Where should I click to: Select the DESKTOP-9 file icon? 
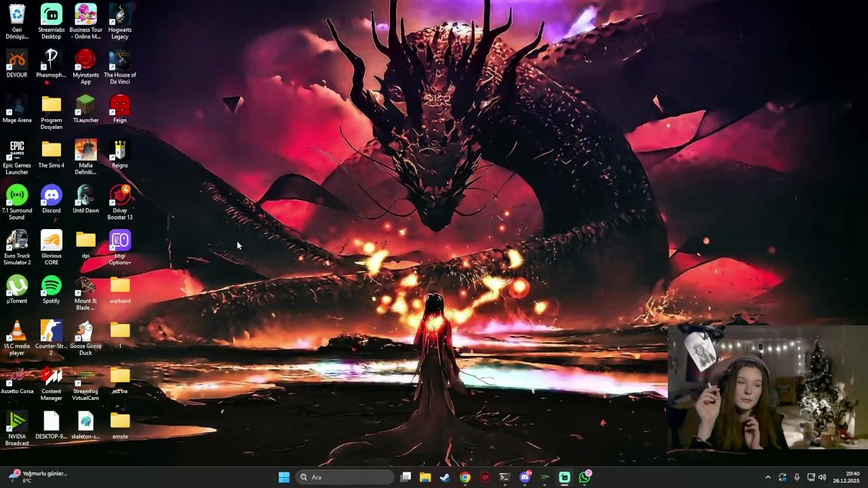[52, 426]
